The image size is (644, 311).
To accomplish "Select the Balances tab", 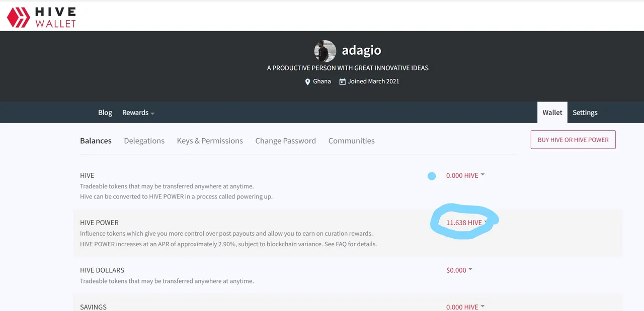I will (96, 141).
